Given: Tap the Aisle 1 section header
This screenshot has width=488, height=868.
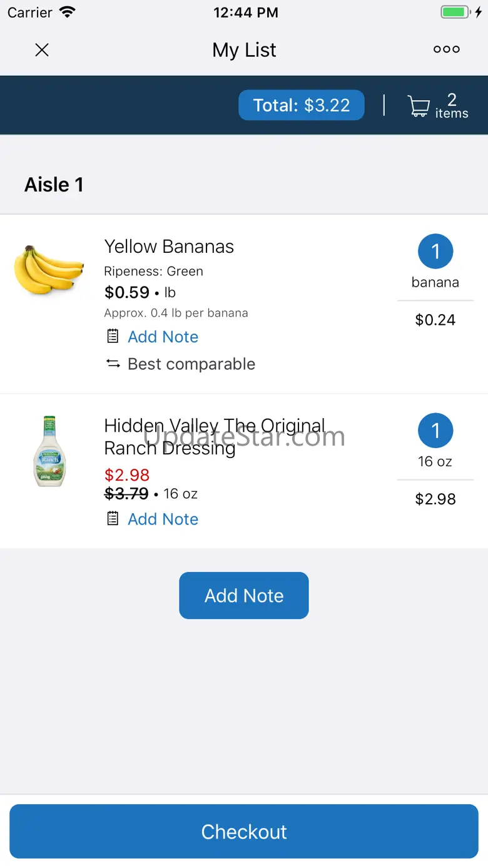Looking at the screenshot, I should point(54,185).
